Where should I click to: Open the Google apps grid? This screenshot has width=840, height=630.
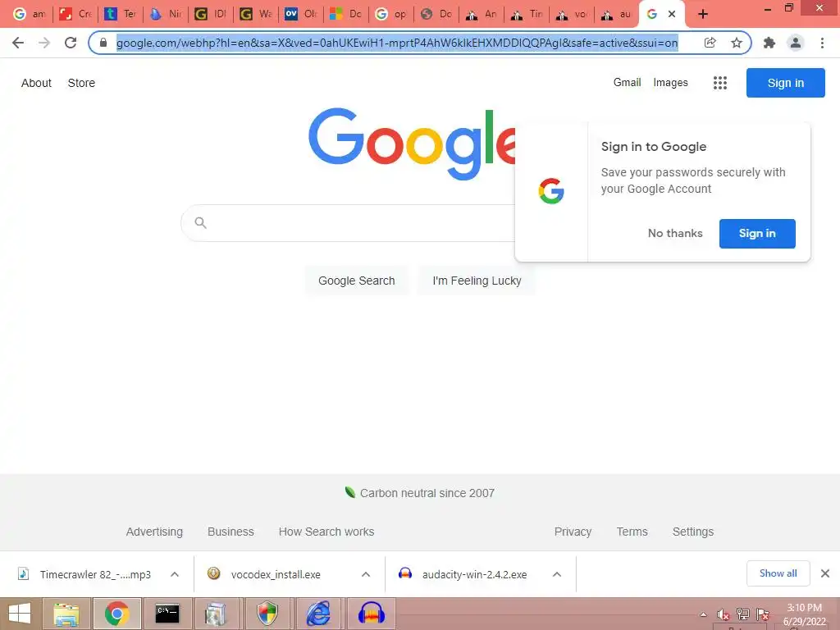click(720, 83)
